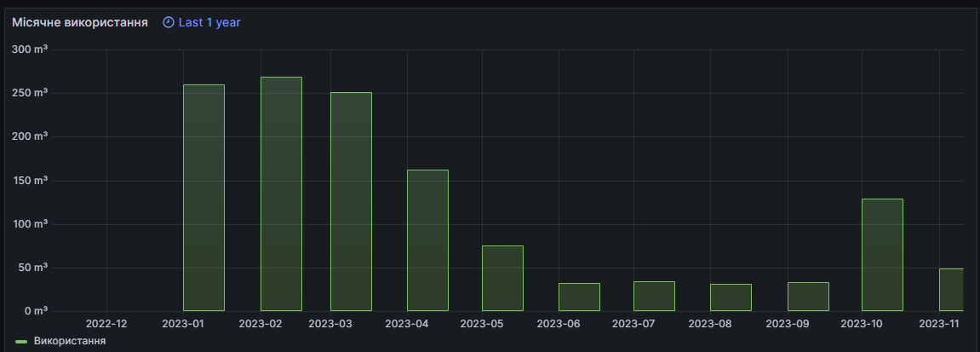The width and height of the screenshot is (980, 352).
Task: Click the 2023-06 x-axis label
Action: (x=559, y=324)
